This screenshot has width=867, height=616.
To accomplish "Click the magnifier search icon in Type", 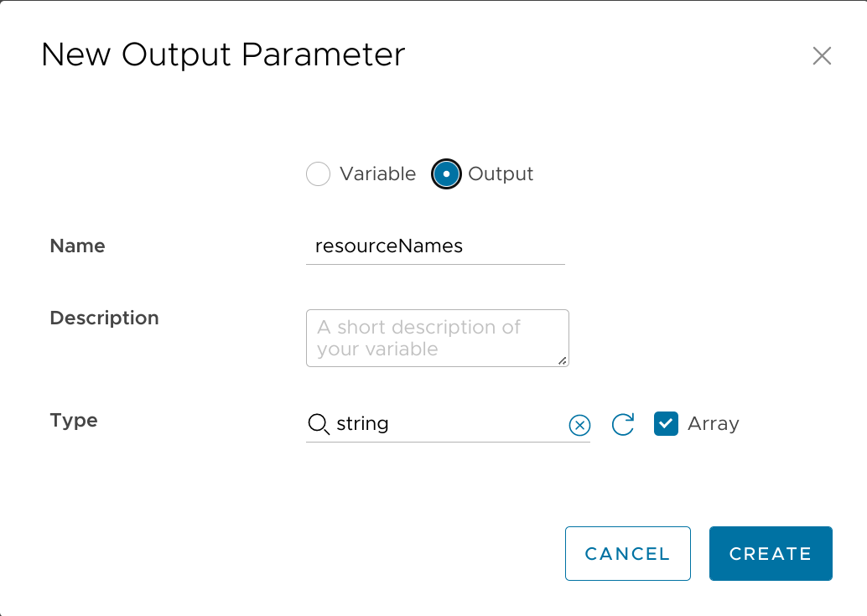I will click(319, 425).
